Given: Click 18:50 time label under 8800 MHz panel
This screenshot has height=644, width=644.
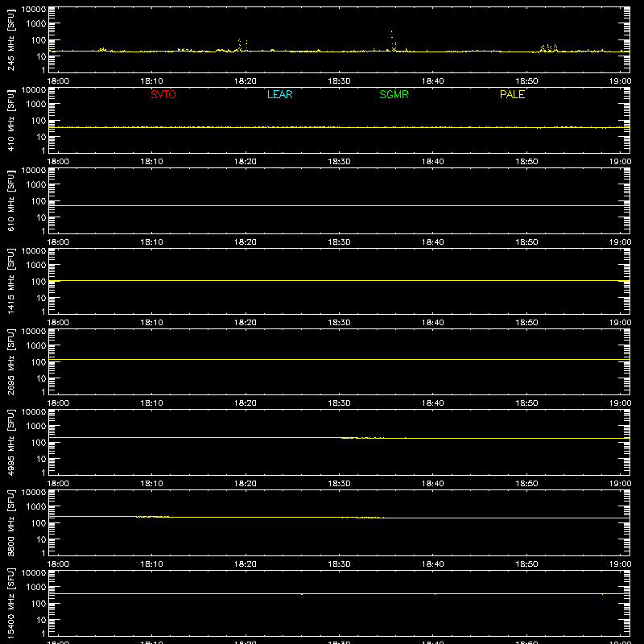Looking at the screenshot, I should click(x=526, y=564).
